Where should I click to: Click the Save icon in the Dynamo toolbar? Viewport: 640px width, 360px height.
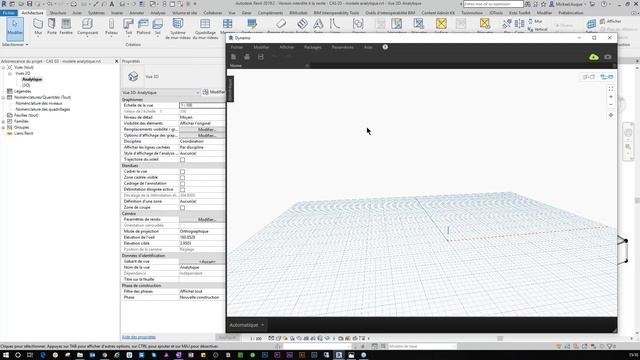261,57
